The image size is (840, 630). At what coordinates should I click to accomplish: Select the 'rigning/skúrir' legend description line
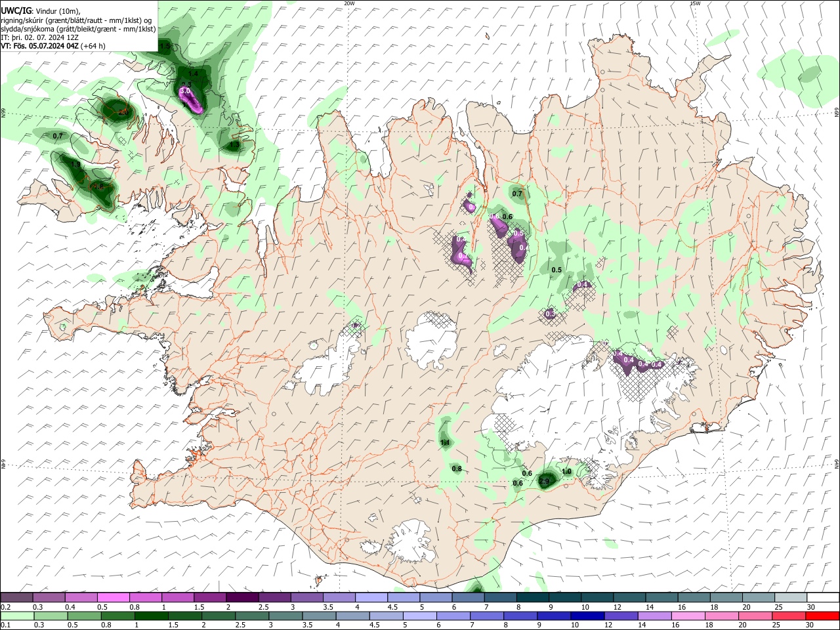click(76, 20)
